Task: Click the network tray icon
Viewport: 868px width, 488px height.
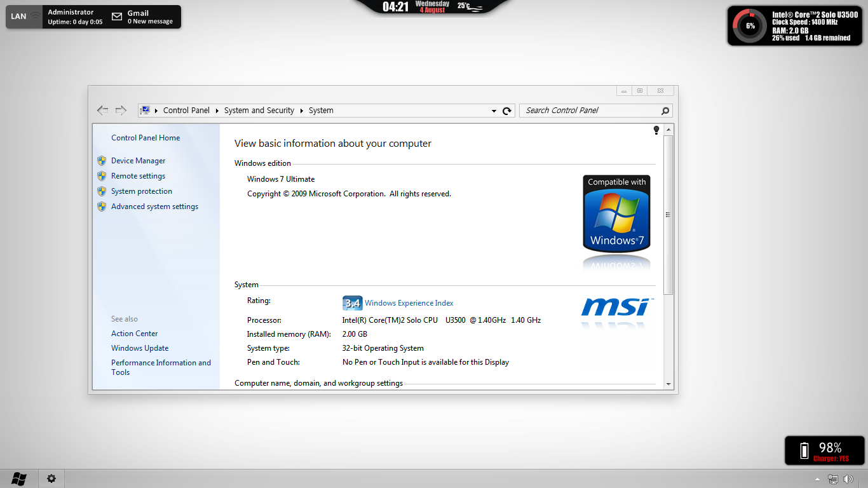Action: click(x=832, y=478)
